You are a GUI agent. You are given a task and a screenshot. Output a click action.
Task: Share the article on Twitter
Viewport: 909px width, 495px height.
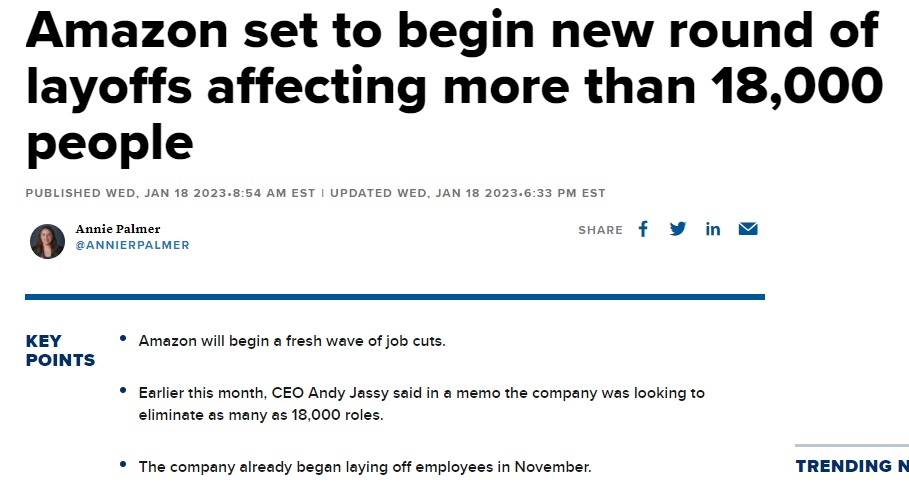click(678, 229)
